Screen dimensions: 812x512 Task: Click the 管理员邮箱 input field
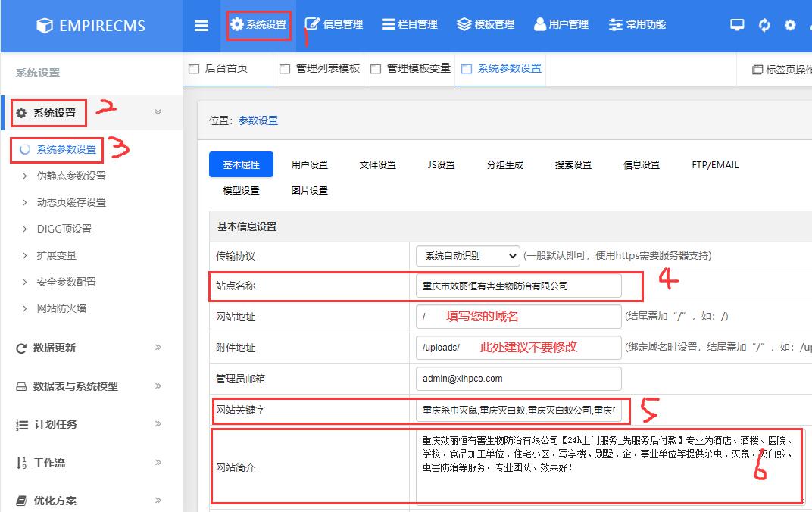click(517, 378)
